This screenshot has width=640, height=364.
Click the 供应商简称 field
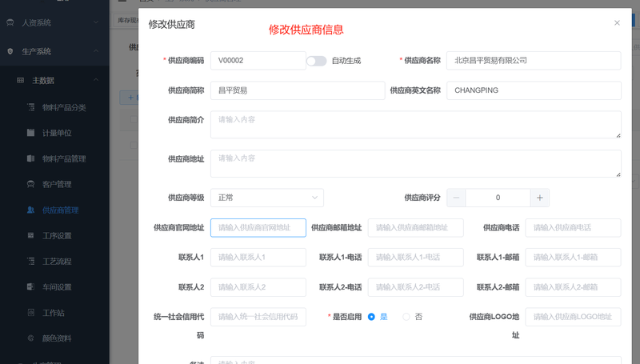click(x=298, y=90)
